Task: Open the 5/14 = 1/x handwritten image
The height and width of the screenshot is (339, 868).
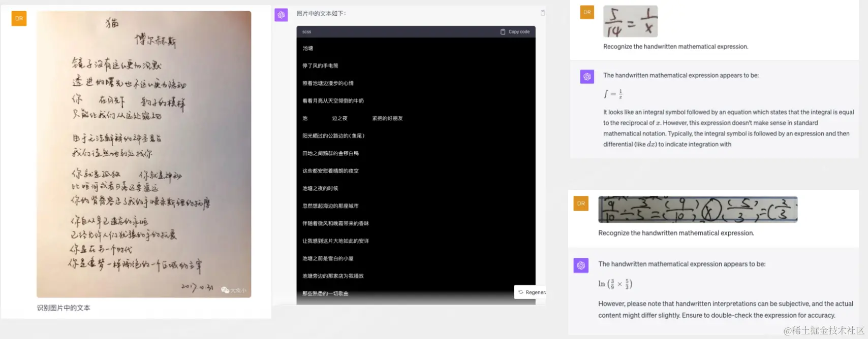Action: coord(630,21)
